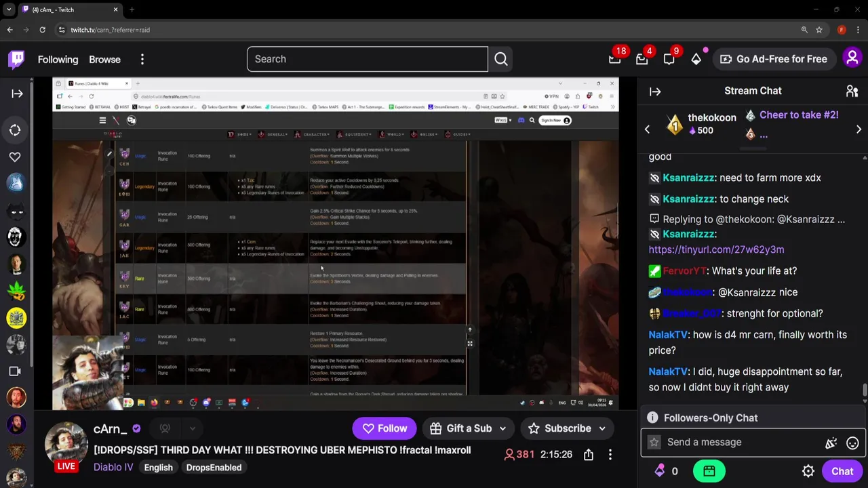Viewport: 868px width, 488px height.
Task: Open the emote picker in chat input
Action: click(852, 443)
